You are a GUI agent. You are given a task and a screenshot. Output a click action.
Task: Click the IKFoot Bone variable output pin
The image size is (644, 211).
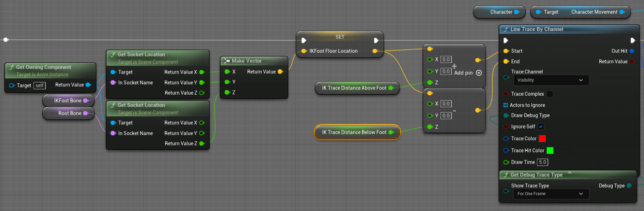coord(86,101)
